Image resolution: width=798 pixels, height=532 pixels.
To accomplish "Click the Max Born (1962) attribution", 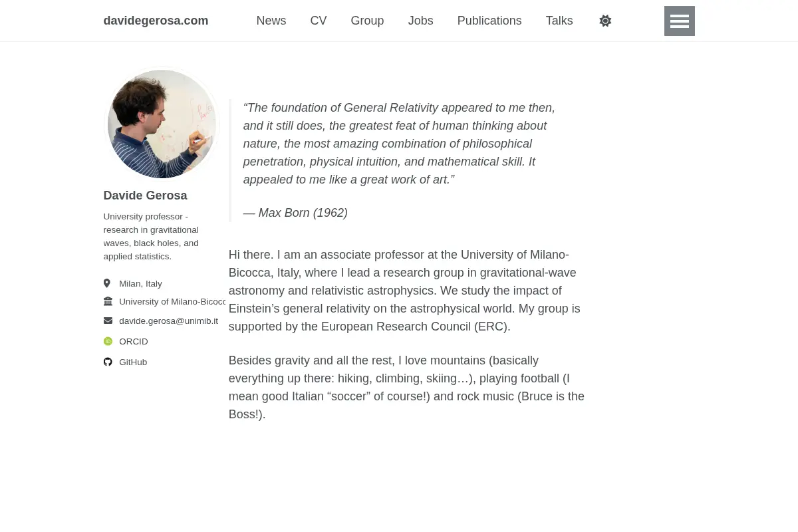I will click(x=295, y=213).
